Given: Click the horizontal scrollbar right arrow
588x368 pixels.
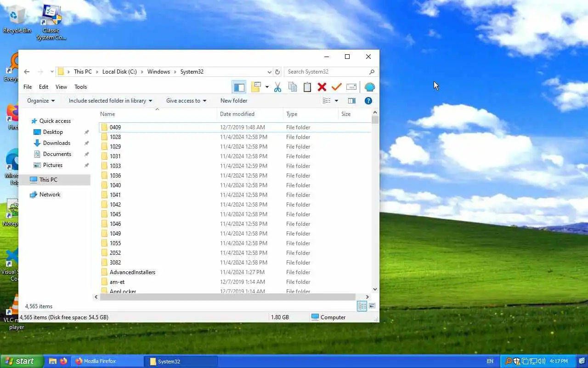Looking at the screenshot, I should point(367,297).
